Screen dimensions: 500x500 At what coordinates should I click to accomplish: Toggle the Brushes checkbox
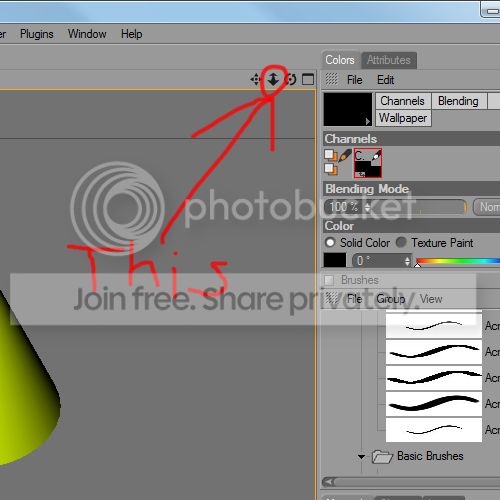(329, 280)
